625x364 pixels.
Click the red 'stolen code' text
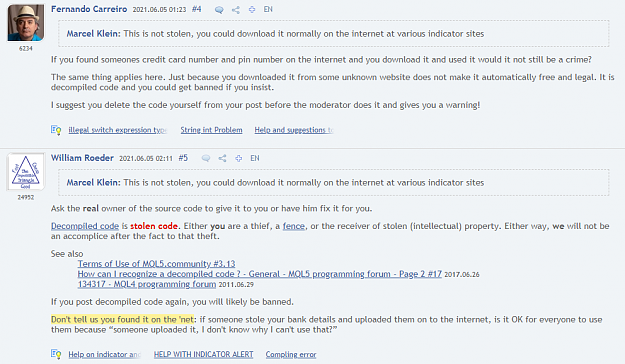click(154, 226)
